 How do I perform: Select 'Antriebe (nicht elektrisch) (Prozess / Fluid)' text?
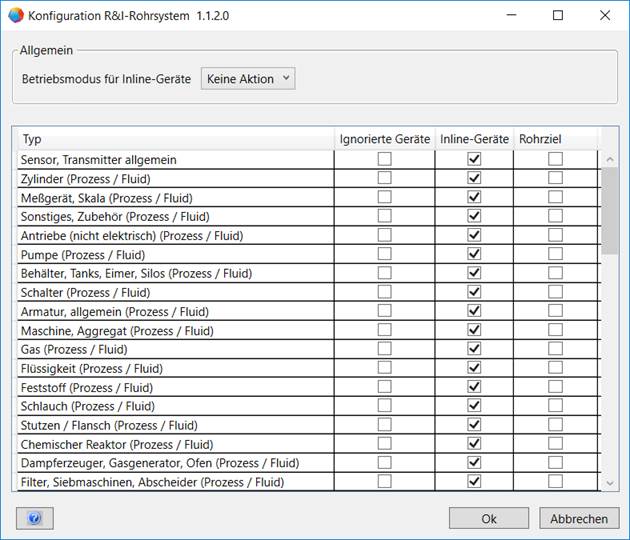point(132,236)
